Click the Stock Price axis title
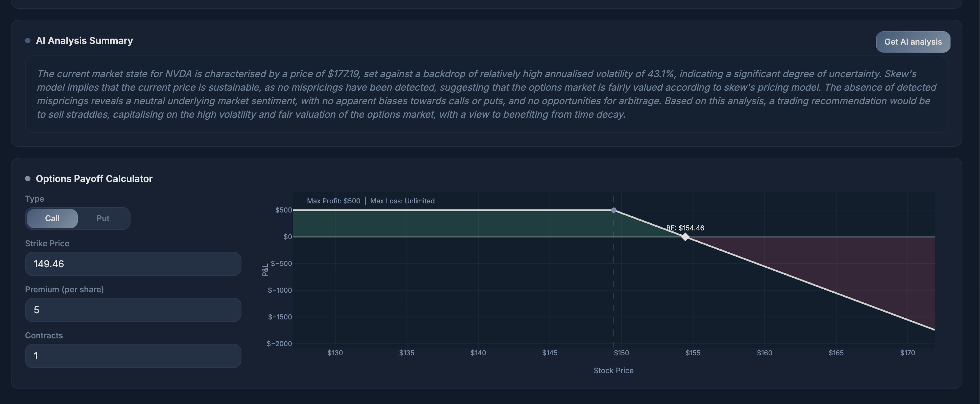This screenshot has height=404, width=980. (613, 371)
